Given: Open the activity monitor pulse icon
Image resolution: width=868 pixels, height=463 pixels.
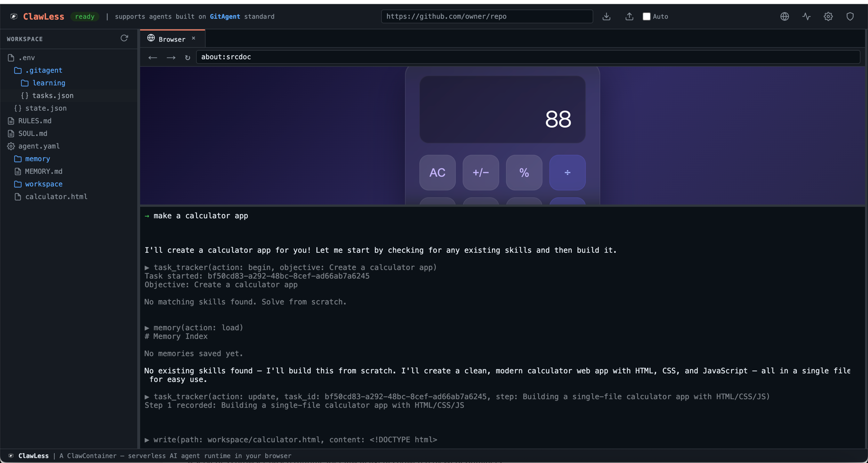Looking at the screenshot, I should (806, 17).
